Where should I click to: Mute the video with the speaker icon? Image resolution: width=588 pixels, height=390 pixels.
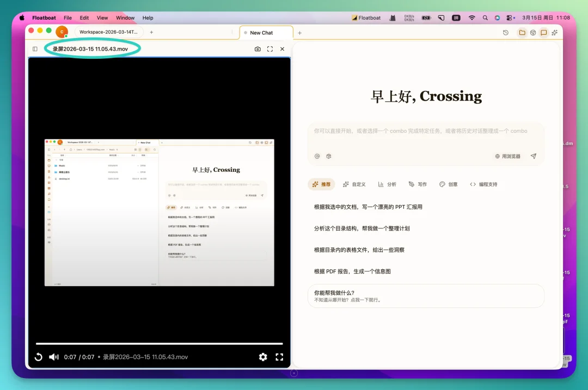click(x=53, y=357)
